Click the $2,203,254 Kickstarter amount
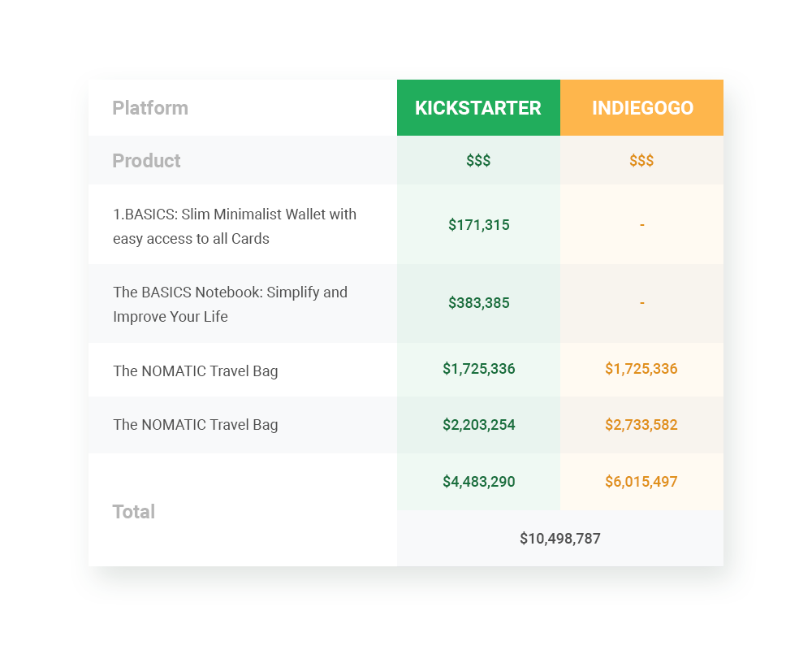812x650 pixels. (x=479, y=425)
